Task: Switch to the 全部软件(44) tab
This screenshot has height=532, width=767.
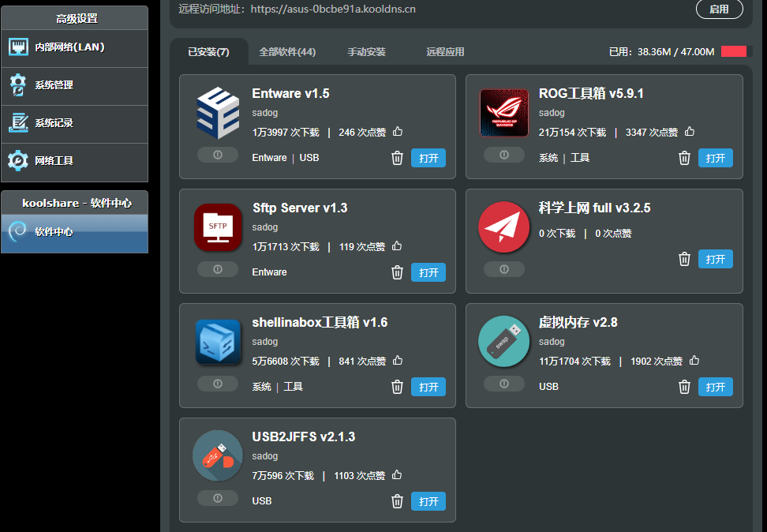Action: click(287, 52)
